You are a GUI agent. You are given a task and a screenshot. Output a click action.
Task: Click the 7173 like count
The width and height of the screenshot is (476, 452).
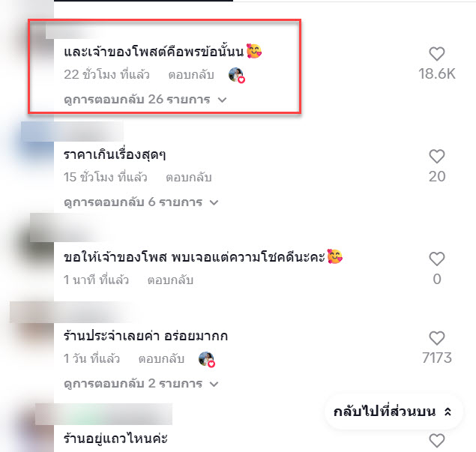click(437, 358)
